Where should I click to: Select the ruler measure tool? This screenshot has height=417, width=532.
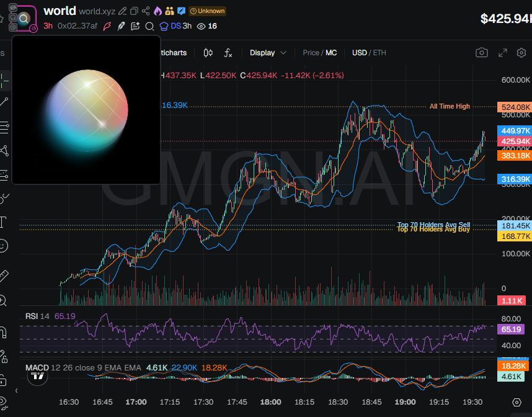coord(3,276)
